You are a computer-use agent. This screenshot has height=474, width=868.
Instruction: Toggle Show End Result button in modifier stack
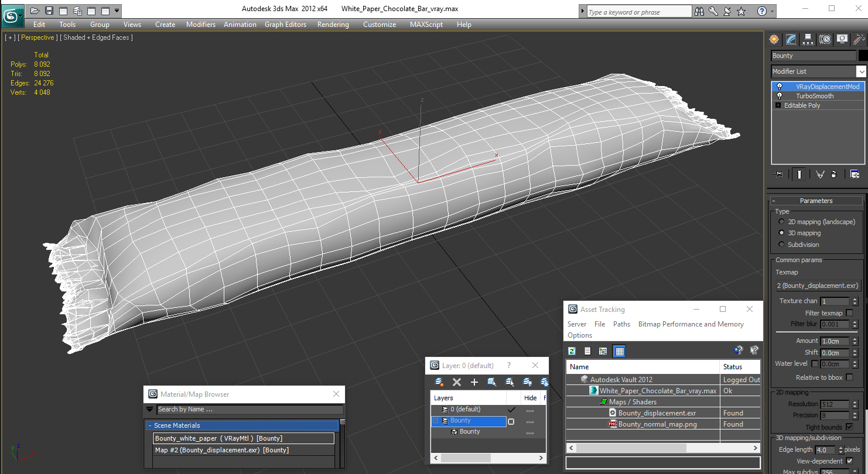click(799, 174)
